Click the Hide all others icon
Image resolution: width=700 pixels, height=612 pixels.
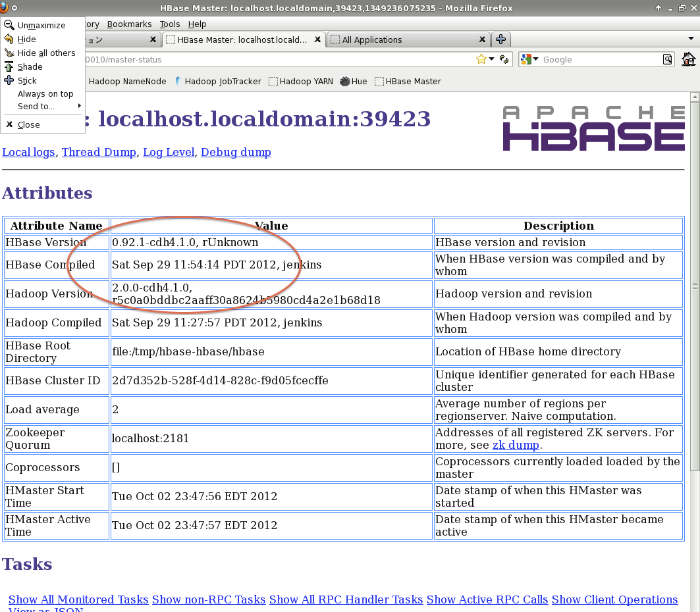coord(9,53)
